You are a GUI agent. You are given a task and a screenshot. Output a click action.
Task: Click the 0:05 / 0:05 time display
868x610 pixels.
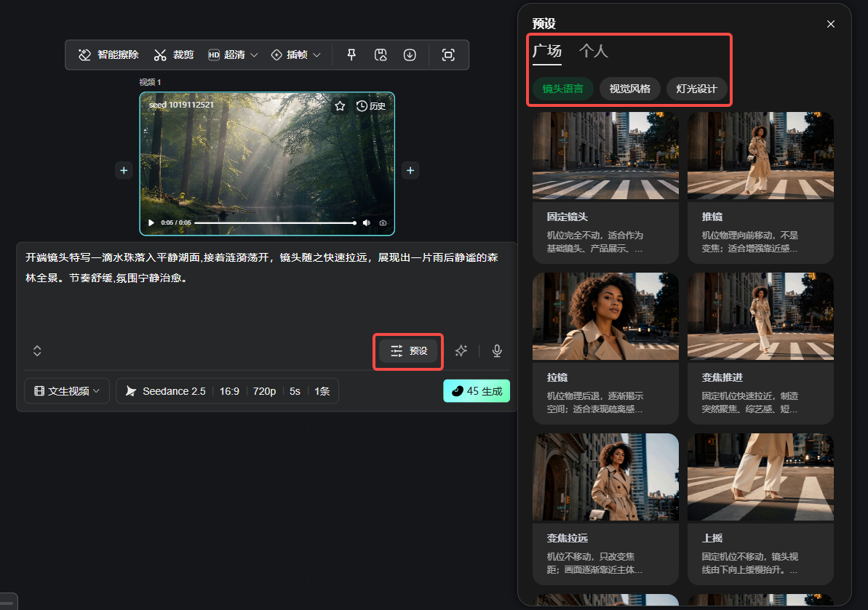coord(176,223)
